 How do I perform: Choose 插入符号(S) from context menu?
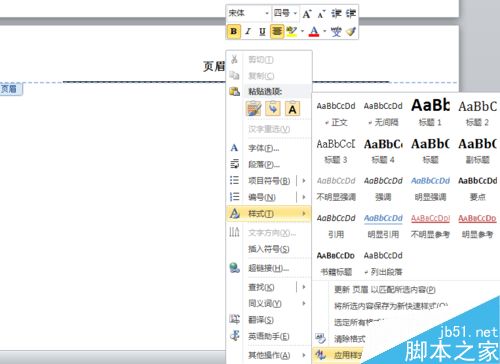tap(269, 249)
